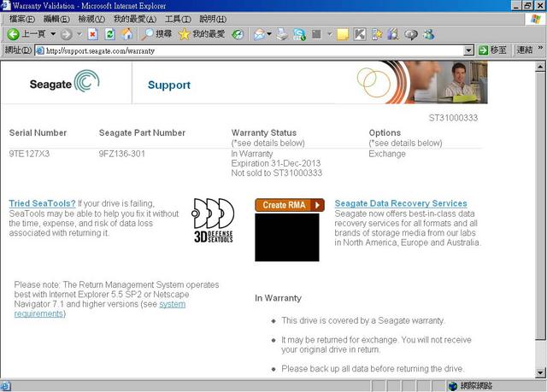Click the page-with-star toolbar icon
The image size is (547, 392).
[377, 34]
